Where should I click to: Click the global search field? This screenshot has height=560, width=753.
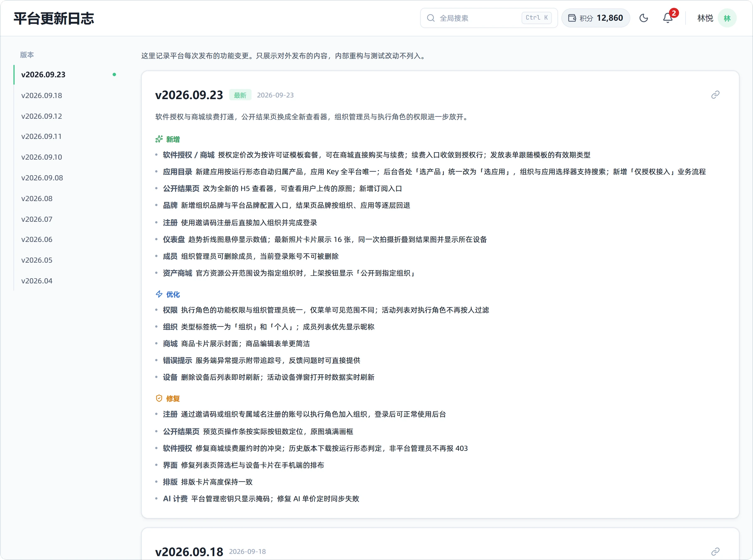(489, 18)
